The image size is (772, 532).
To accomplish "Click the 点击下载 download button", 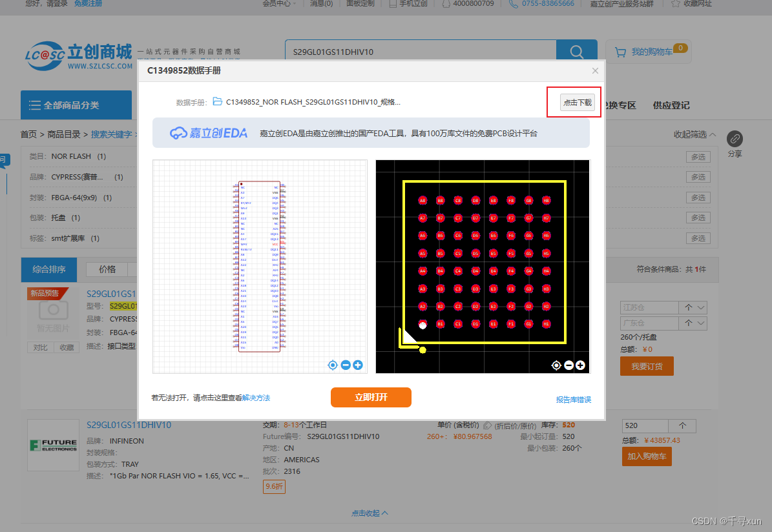I will pyautogui.click(x=578, y=103).
